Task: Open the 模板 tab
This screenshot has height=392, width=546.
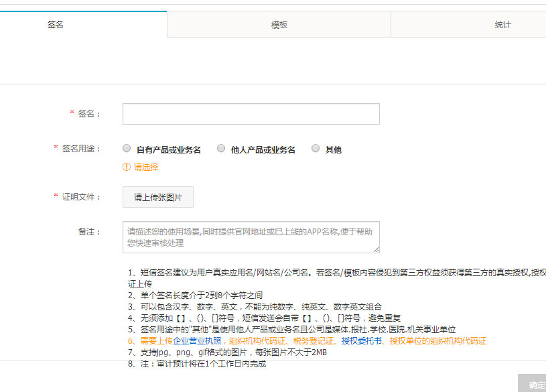Action: coord(279,25)
